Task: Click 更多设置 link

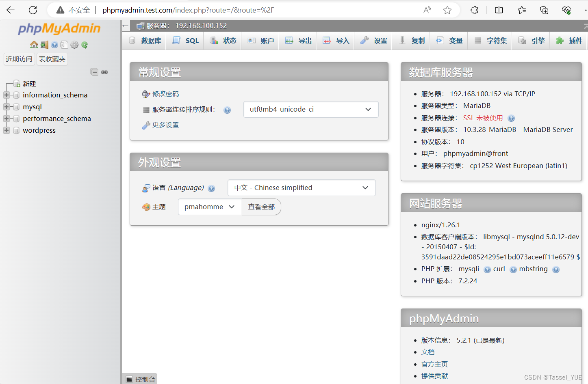Action: coord(165,125)
